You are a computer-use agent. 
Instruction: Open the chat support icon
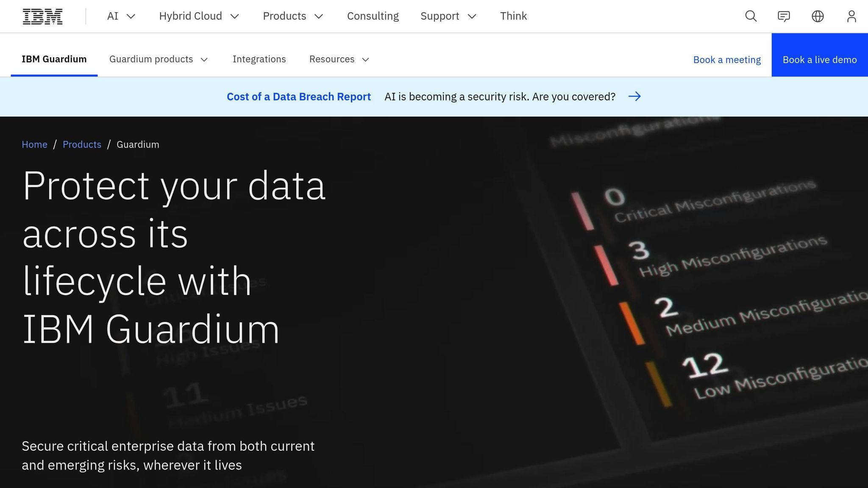[x=784, y=16]
